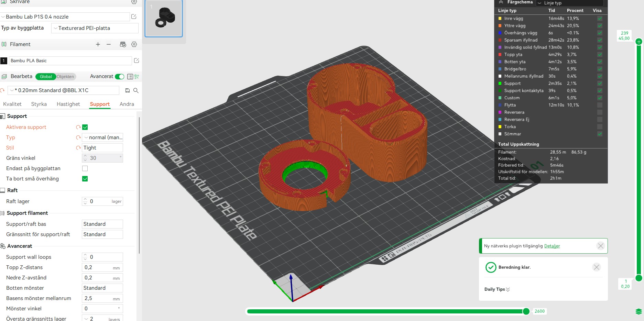Screen dimensions: 644x321
Task: Edit the Bambu Lab P1S printer preset
Action: pyautogui.click(x=134, y=16)
